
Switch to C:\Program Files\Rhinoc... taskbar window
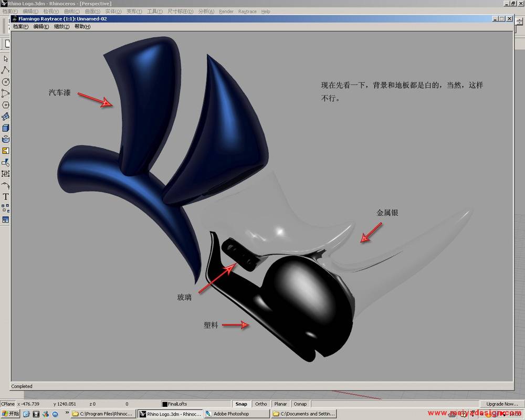[103, 414]
